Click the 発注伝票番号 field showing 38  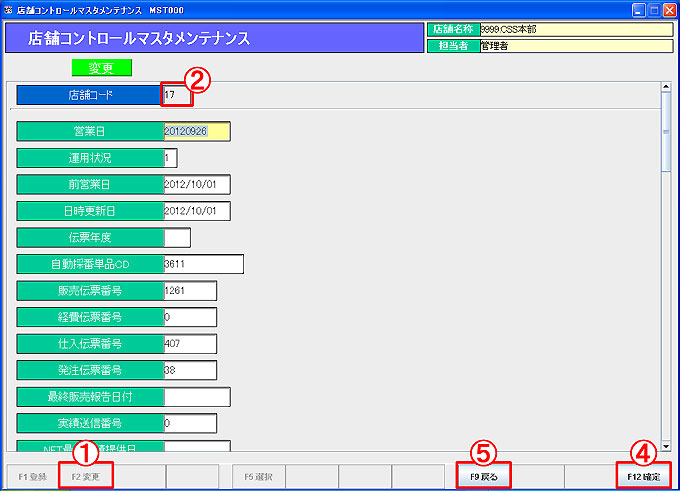pos(190,370)
